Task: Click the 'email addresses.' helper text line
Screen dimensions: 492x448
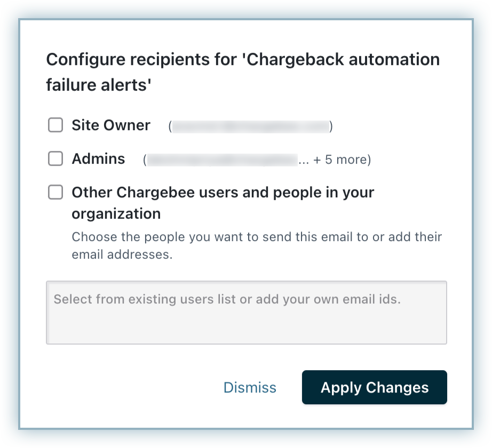Action: 122,254
